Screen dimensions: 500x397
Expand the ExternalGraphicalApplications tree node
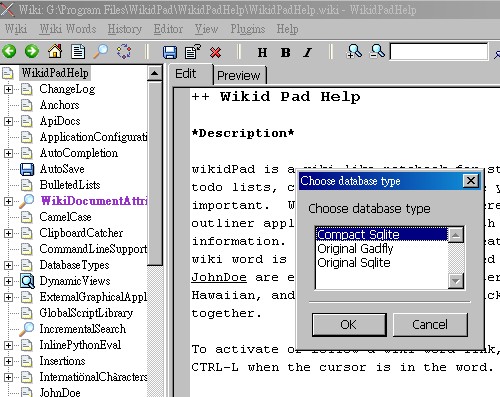pos(8,297)
